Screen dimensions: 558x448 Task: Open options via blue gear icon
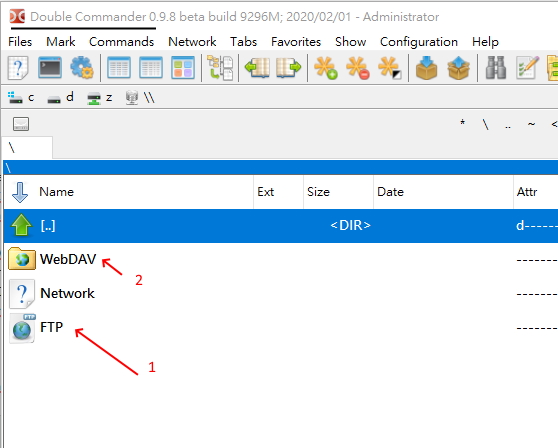82,68
